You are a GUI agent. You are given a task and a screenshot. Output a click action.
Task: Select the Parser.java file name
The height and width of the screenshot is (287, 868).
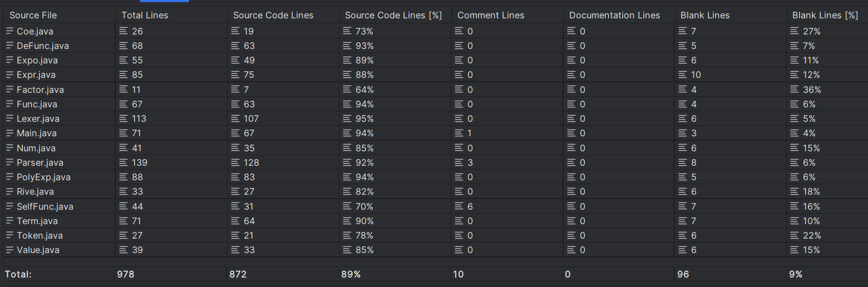[40, 162]
